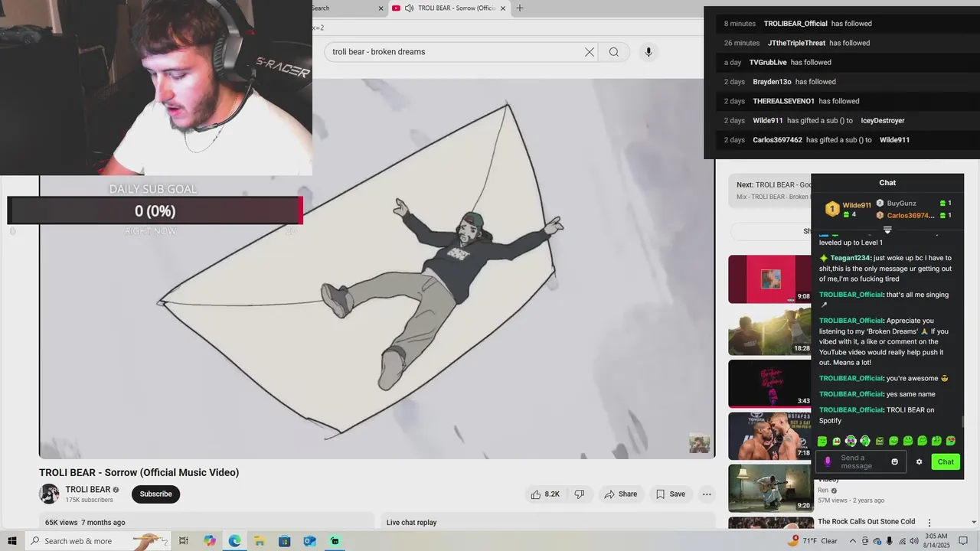Open volume control in system tray
The width and height of the screenshot is (980, 551).
click(x=914, y=541)
